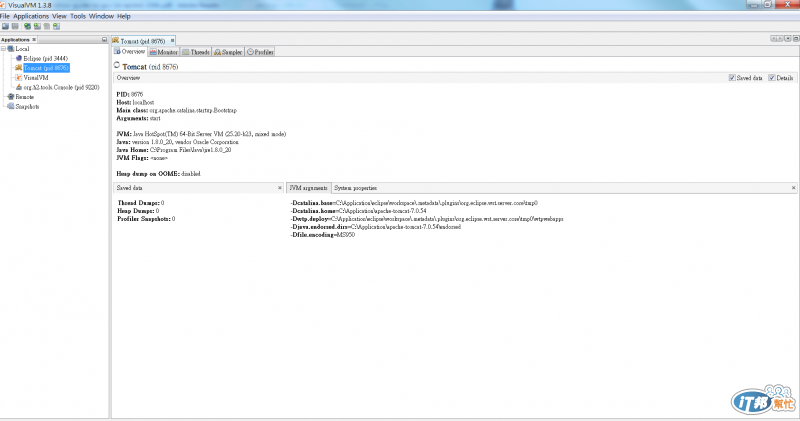Switch to the Sampler tab
This screenshot has height=421, width=800.
228,52
